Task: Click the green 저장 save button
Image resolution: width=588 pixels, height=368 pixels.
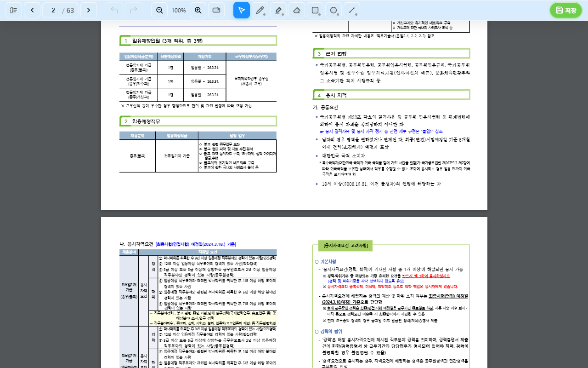Action: pyautogui.click(x=566, y=10)
